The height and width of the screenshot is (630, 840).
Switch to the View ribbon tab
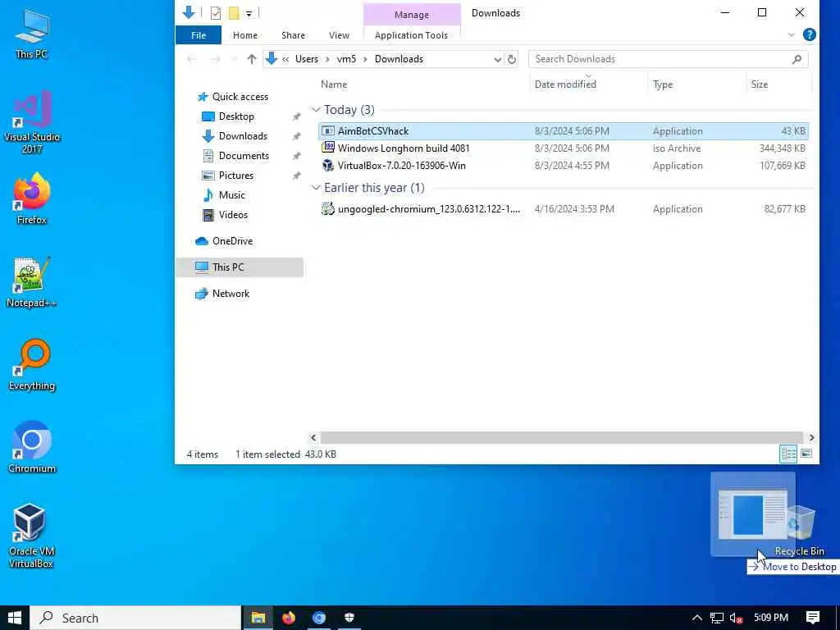[x=339, y=35]
